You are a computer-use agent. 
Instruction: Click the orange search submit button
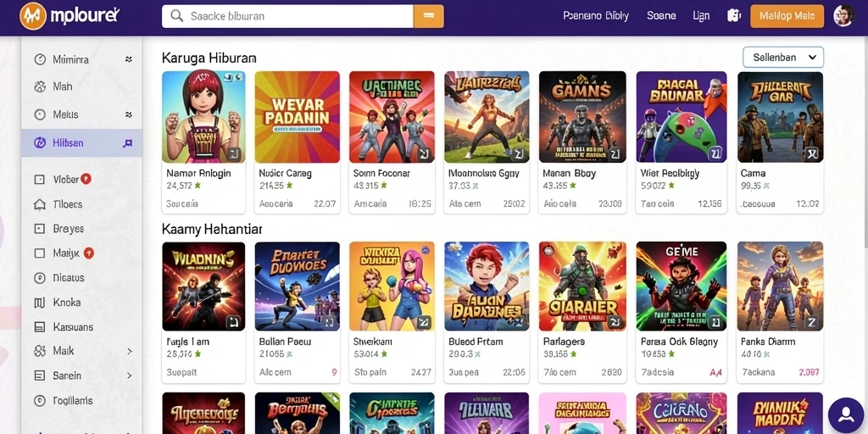428,16
